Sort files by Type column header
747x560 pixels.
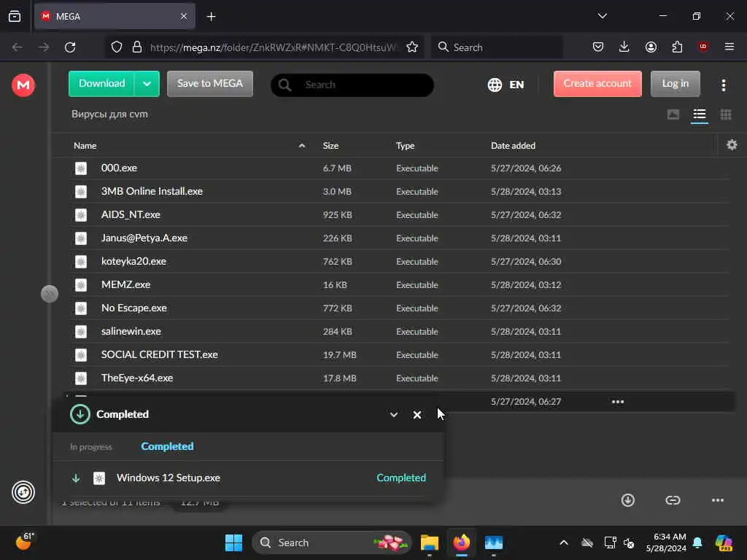(x=405, y=146)
